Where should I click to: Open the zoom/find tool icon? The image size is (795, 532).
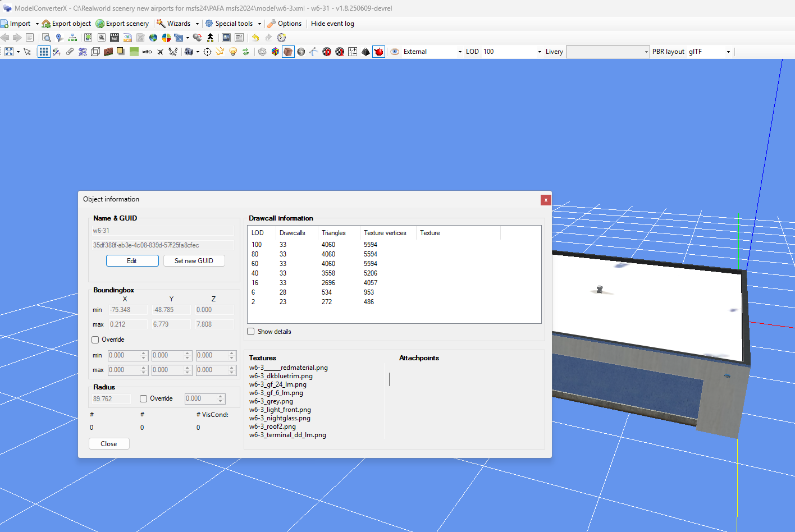tap(46, 38)
